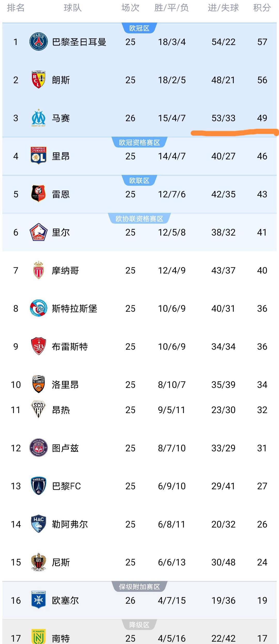Open the AS Monaco crest
Image resolution: width=279 pixels, height=644 pixels.
tap(38, 270)
